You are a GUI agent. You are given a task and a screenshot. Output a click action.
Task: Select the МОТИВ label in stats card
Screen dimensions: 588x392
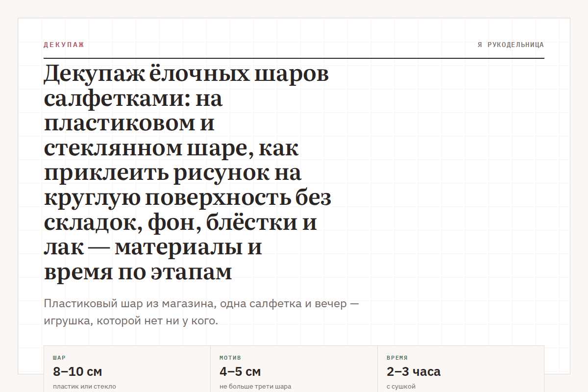(x=230, y=358)
